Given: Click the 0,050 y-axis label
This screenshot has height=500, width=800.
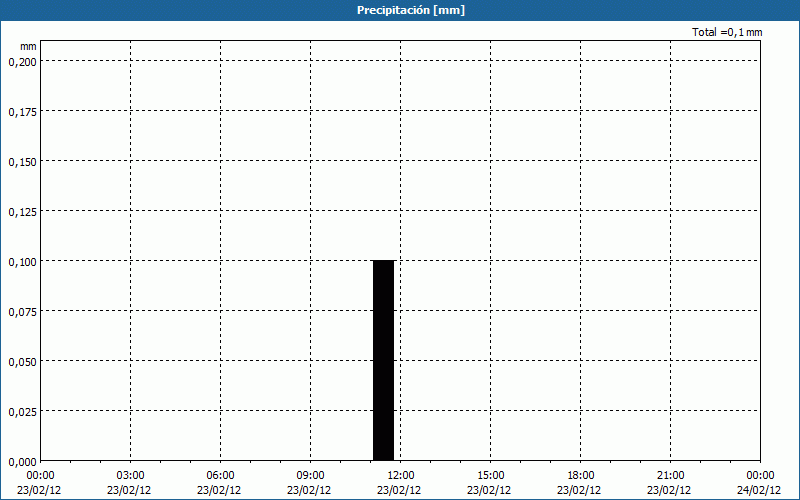Looking at the screenshot, I should tap(22, 361).
